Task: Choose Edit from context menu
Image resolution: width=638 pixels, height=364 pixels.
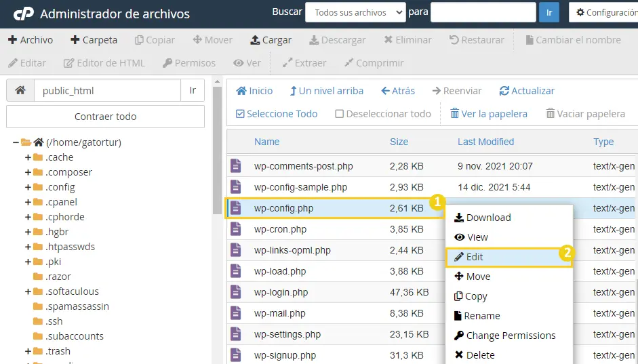Action: pyautogui.click(x=509, y=257)
